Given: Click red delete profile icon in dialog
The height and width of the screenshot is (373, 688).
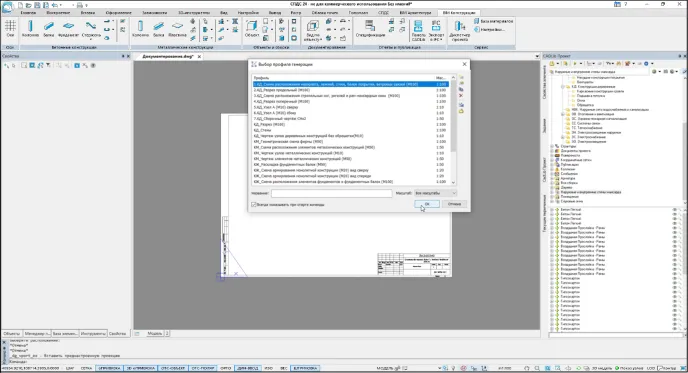Looking at the screenshot, I should tap(461, 96).
